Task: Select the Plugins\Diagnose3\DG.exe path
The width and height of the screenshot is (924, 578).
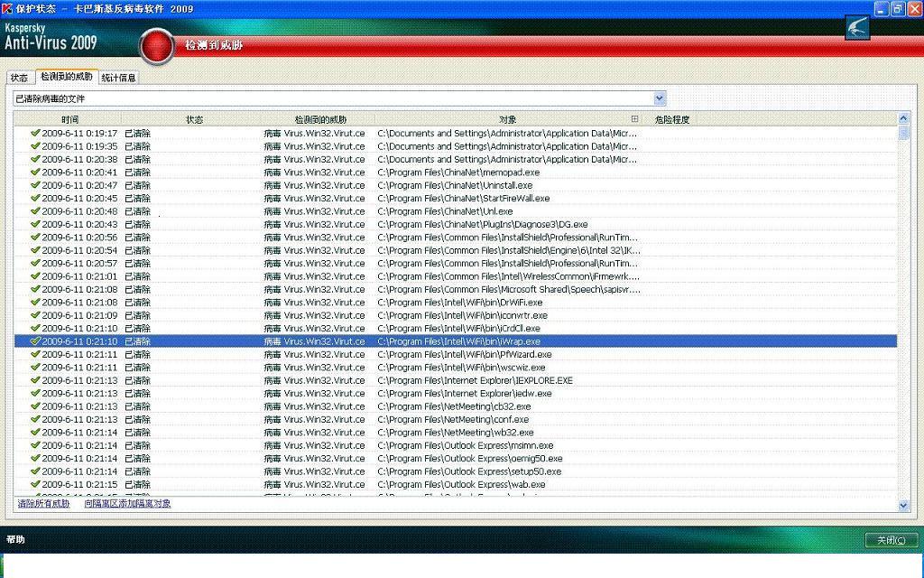Action: click(483, 224)
